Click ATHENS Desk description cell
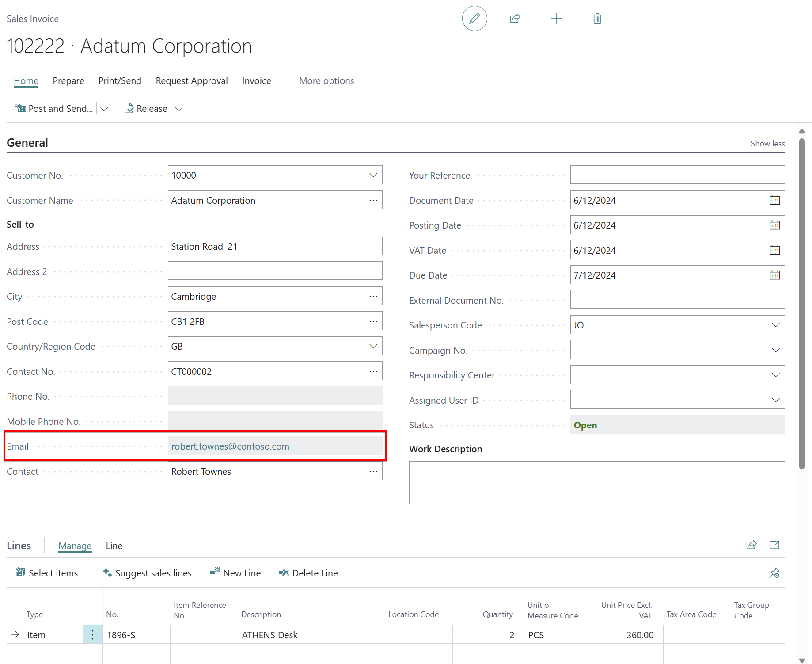Viewport: 812px width, 664px height. (x=311, y=635)
